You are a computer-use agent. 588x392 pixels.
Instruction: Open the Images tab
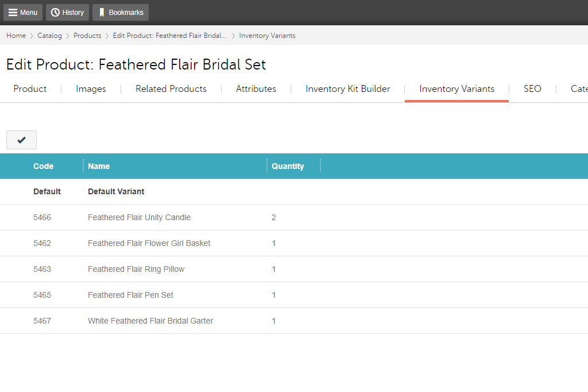point(91,89)
